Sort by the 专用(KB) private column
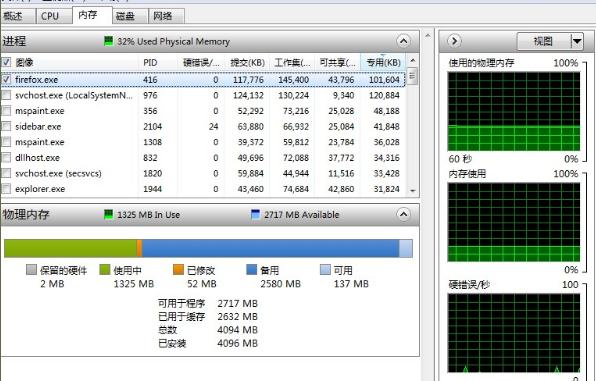 (383, 62)
